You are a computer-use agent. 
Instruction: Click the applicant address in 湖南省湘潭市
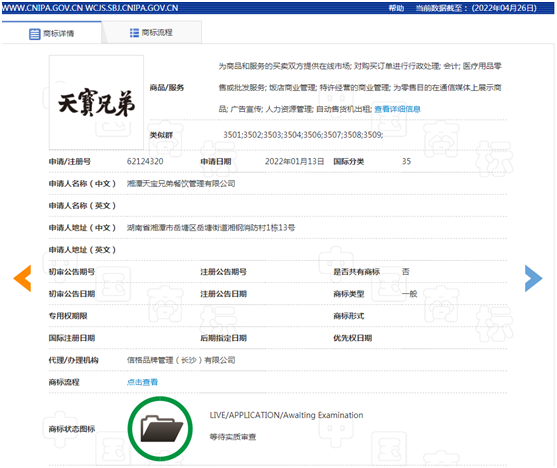click(211, 227)
